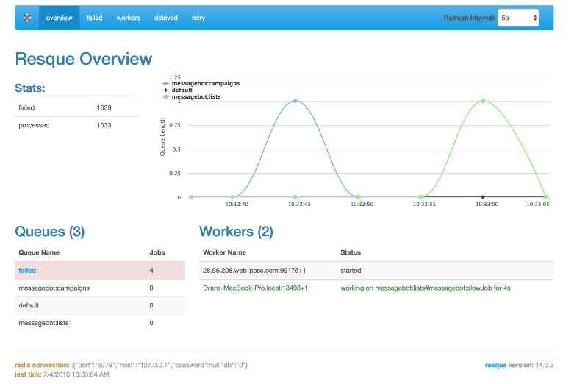Click the Queue Name column header
The height and width of the screenshot is (384, 588).
(39, 252)
